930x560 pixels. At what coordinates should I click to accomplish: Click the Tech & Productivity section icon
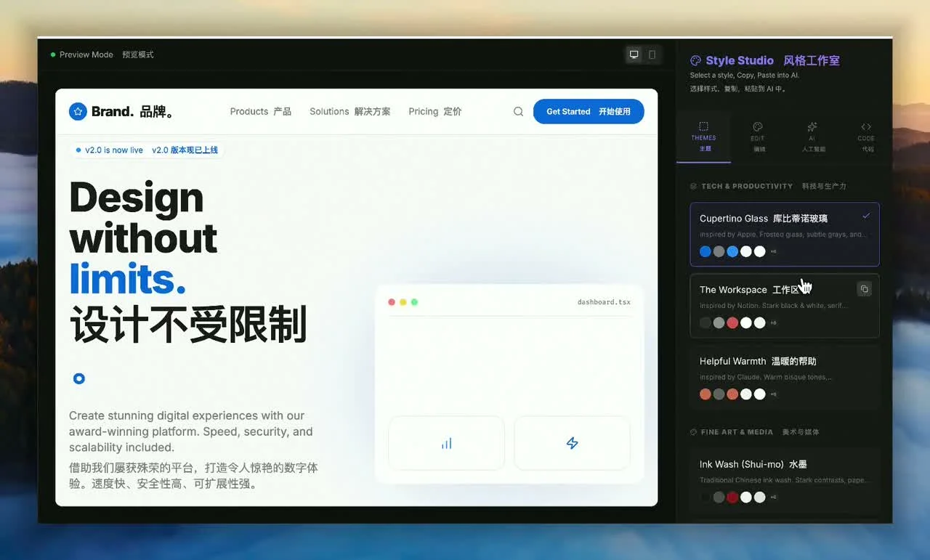[693, 187]
